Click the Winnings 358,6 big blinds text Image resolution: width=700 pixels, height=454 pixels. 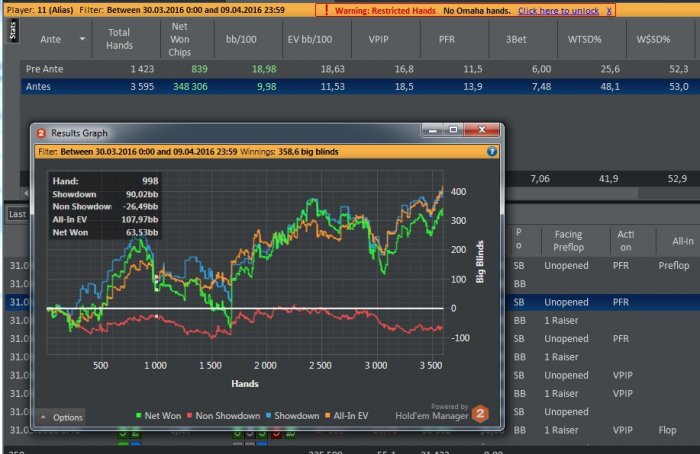click(289, 152)
